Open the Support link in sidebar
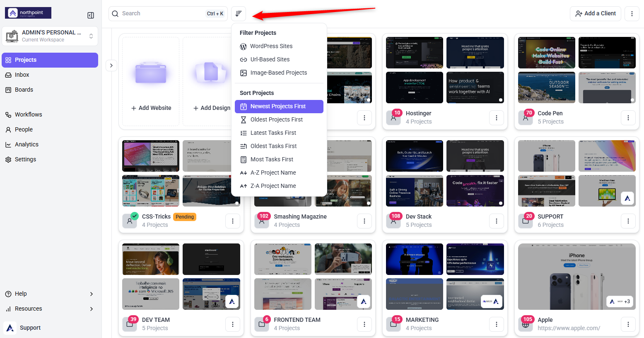Screen dimensions: 644x338 pos(30,328)
